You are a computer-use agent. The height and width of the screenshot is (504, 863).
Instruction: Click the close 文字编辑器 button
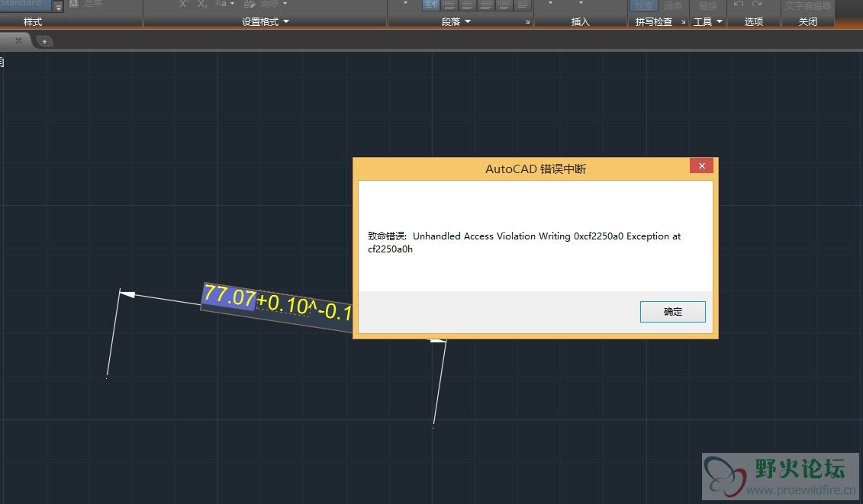pos(807,5)
